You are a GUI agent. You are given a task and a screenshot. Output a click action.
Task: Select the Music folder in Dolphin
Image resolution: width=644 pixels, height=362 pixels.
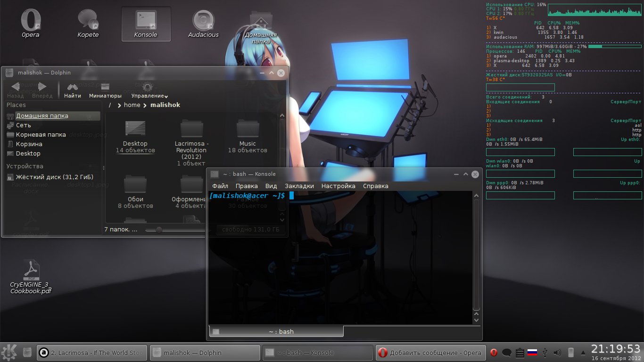coord(248,137)
